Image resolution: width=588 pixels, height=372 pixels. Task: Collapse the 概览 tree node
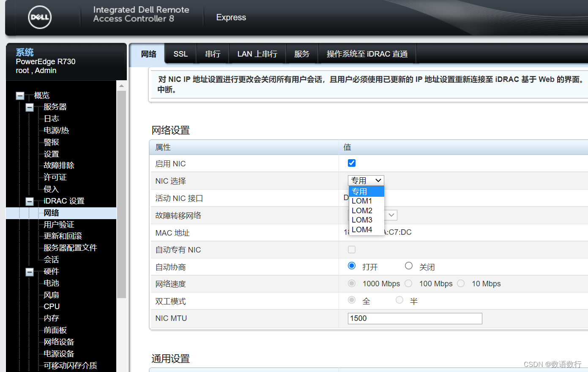(20, 95)
